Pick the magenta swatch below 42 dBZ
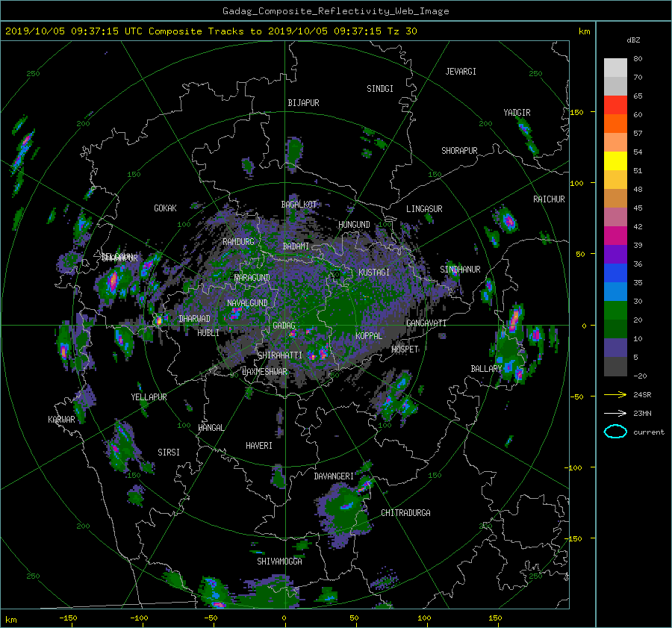The height and width of the screenshot is (628, 672). (615, 235)
